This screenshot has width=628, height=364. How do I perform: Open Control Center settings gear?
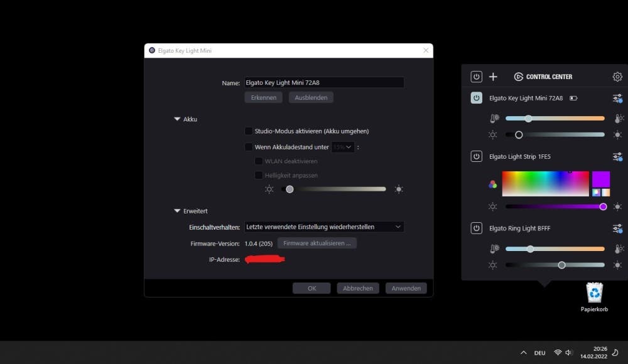coord(617,77)
